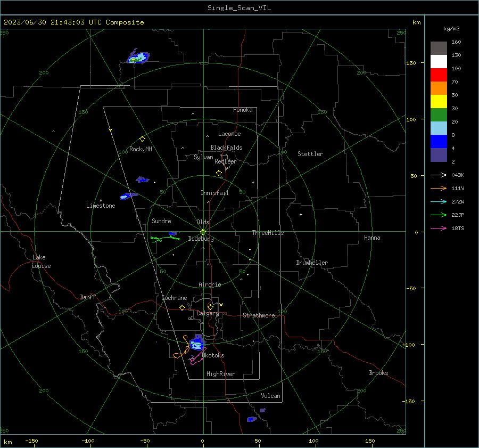Viewport: 479px width, 448px height.
Task: Click the Sundre label
Action: point(161,221)
